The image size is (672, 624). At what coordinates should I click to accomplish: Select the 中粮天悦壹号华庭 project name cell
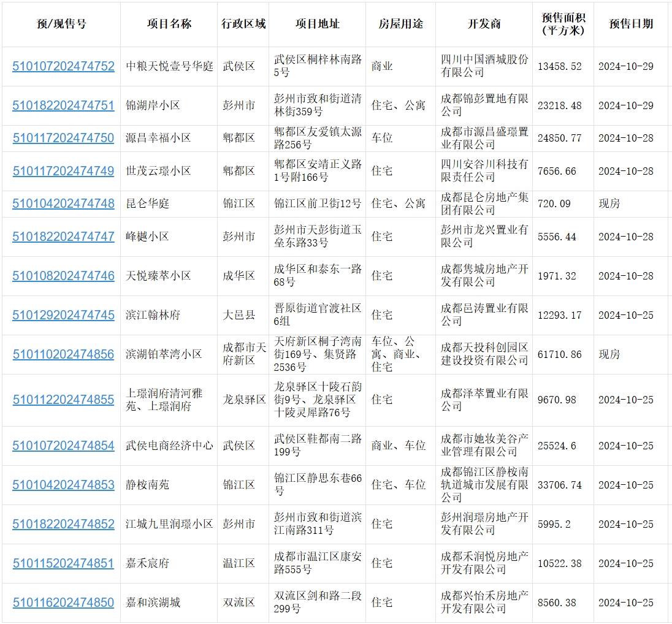pos(169,66)
